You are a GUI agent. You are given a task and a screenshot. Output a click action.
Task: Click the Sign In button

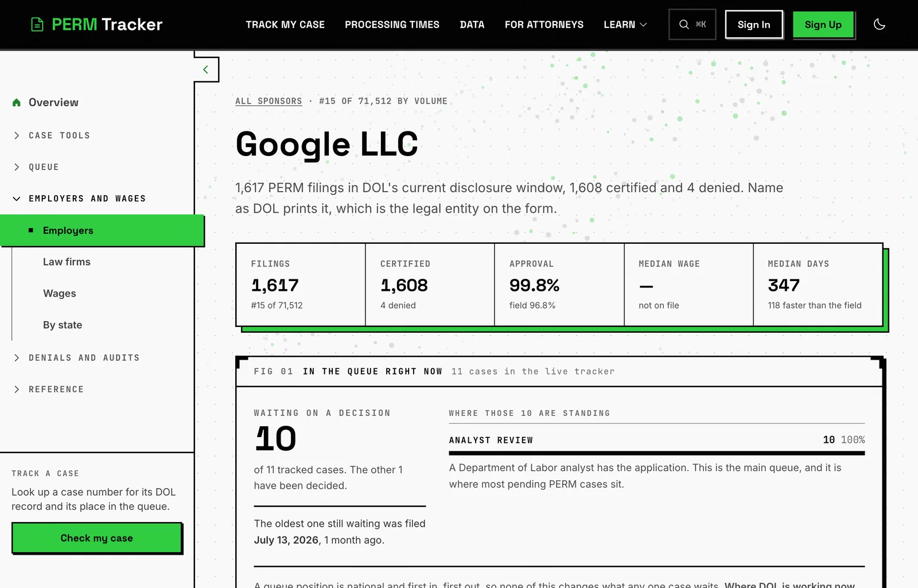754,24
